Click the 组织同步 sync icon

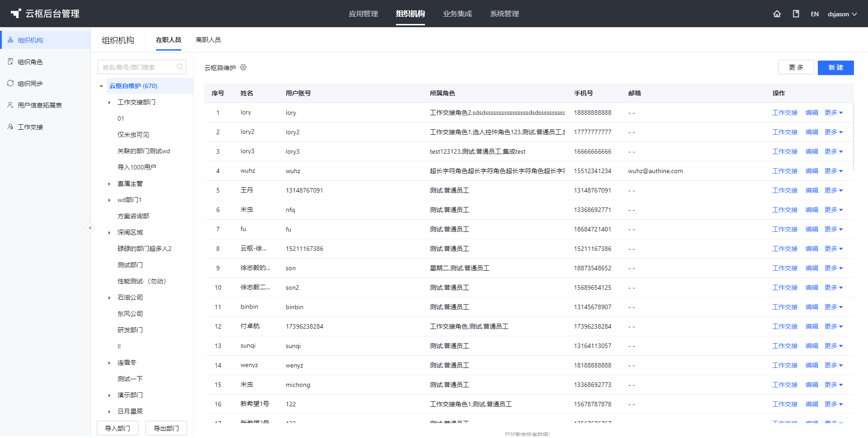click(10, 83)
